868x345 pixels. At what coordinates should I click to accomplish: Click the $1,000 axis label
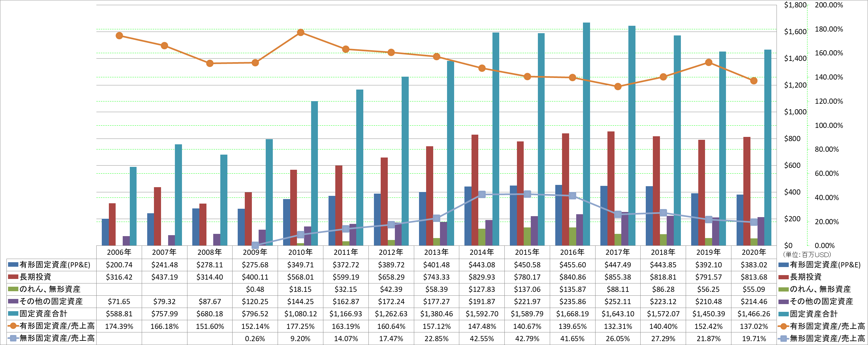[795, 112]
